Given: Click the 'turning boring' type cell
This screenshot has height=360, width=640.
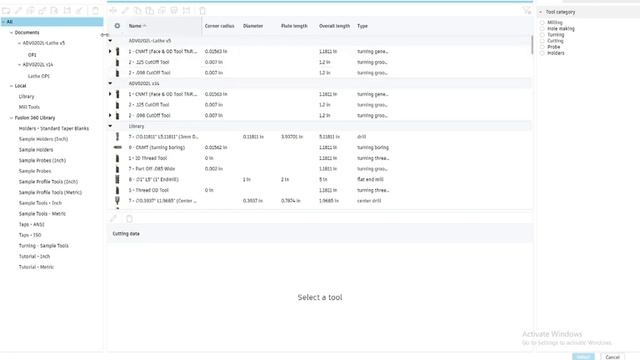Looking at the screenshot, I should click(x=373, y=147).
